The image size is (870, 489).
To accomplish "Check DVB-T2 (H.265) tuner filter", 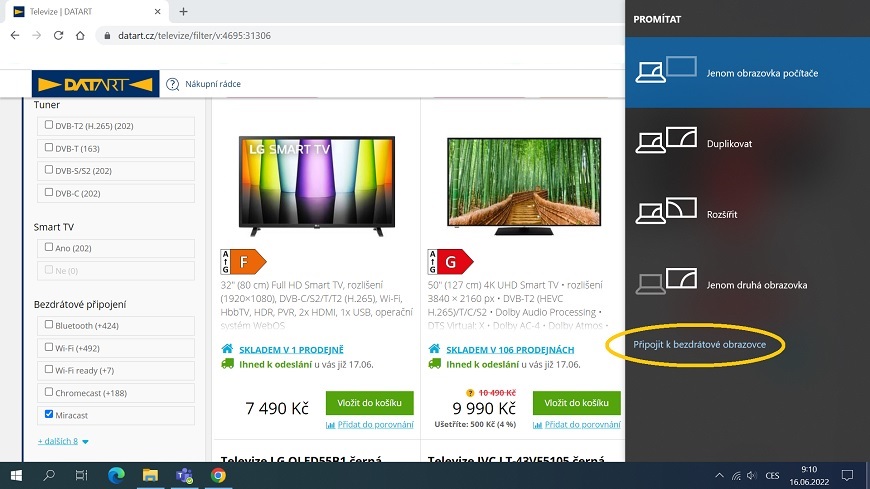I will pyautogui.click(x=49, y=125).
